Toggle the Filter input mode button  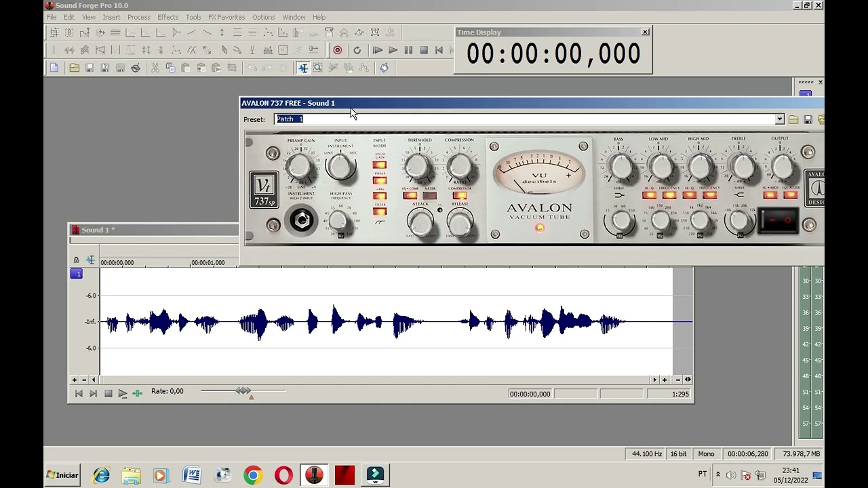(380, 211)
